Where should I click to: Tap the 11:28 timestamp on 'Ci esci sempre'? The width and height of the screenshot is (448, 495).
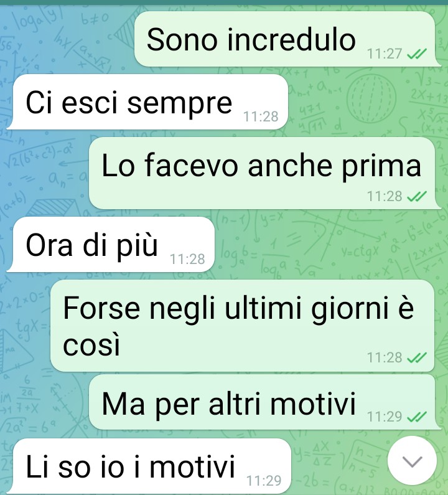[x=261, y=117]
